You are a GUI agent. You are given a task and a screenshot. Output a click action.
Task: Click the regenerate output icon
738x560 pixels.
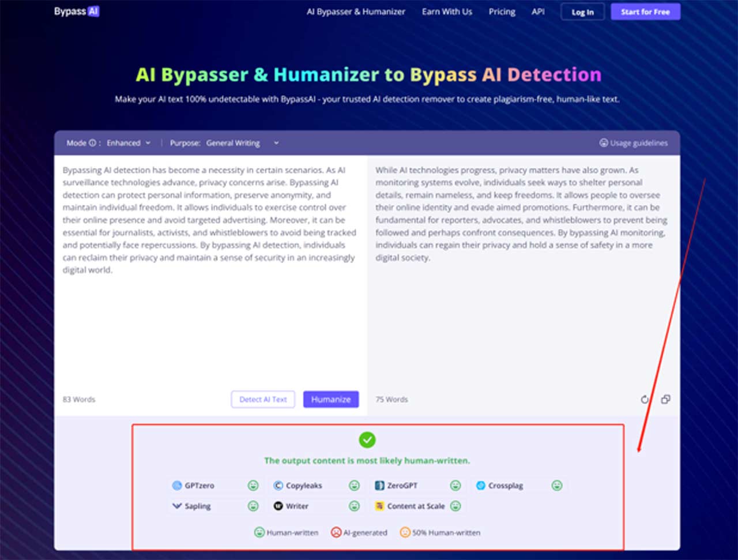click(645, 399)
